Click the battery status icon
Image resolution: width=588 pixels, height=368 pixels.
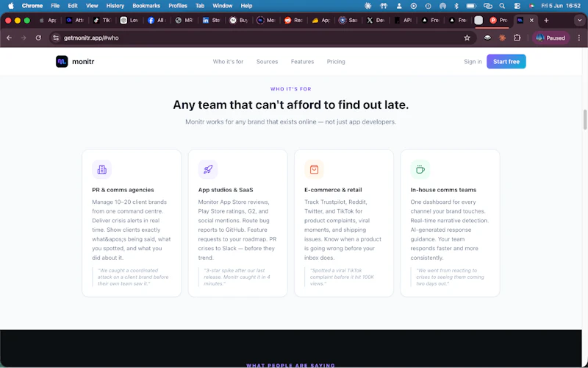[471, 6]
